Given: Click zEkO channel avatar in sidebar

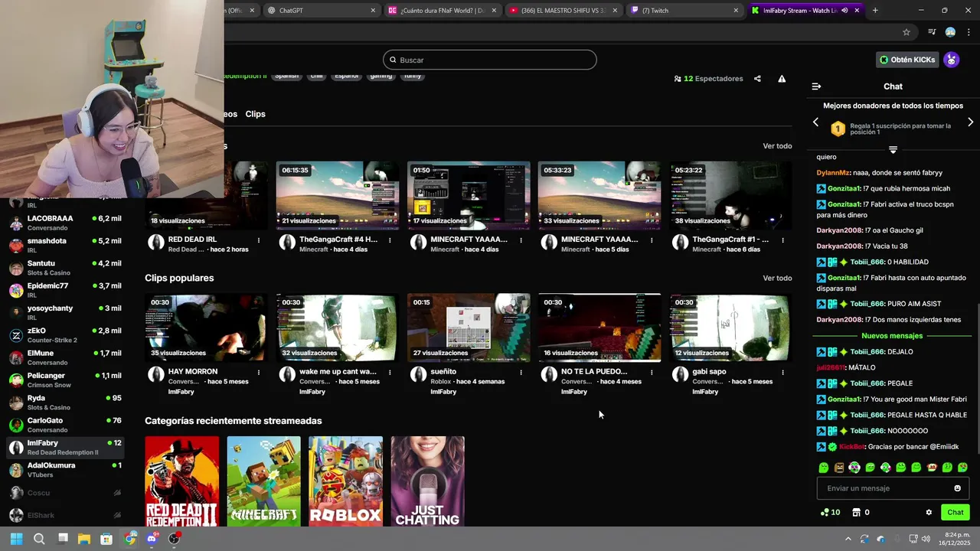Looking at the screenshot, I should point(16,335).
